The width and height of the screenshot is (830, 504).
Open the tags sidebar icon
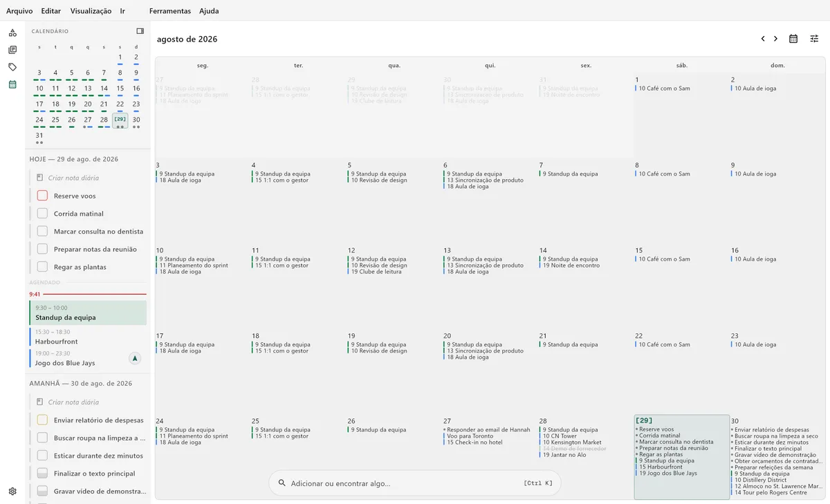click(12, 67)
